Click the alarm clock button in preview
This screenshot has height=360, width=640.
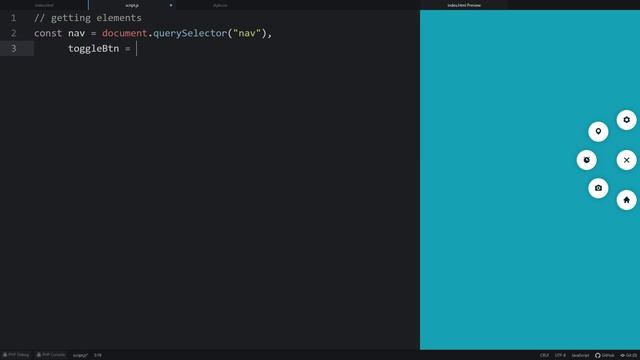[587, 160]
